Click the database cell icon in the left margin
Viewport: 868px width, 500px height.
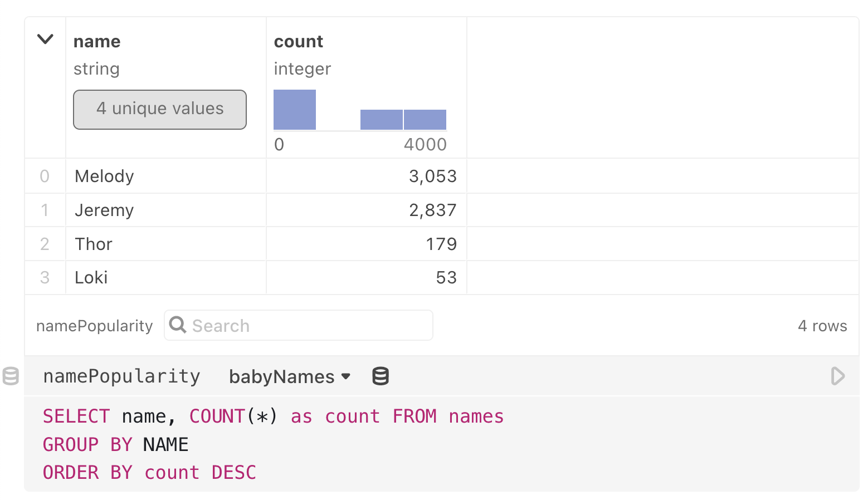11,376
